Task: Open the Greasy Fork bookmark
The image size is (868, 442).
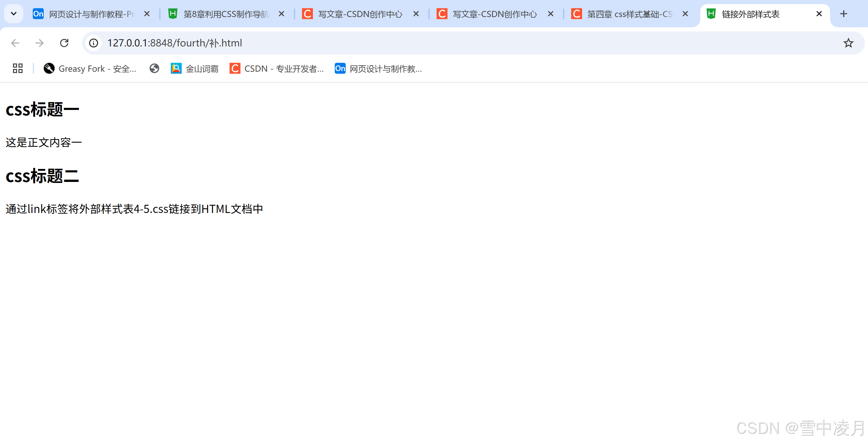Action: pyautogui.click(x=90, y=69)
